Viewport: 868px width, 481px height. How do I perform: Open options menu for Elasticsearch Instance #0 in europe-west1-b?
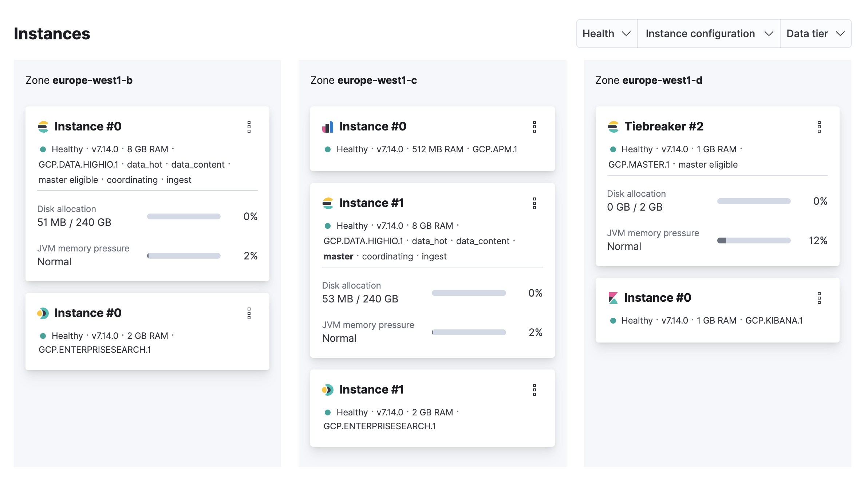(249, 127)
